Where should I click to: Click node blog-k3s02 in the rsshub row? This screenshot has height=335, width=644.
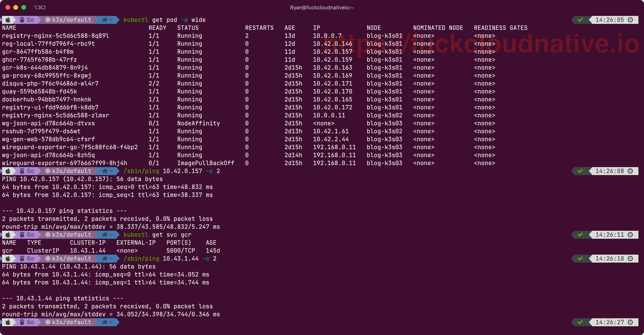[x=385, y=131]
